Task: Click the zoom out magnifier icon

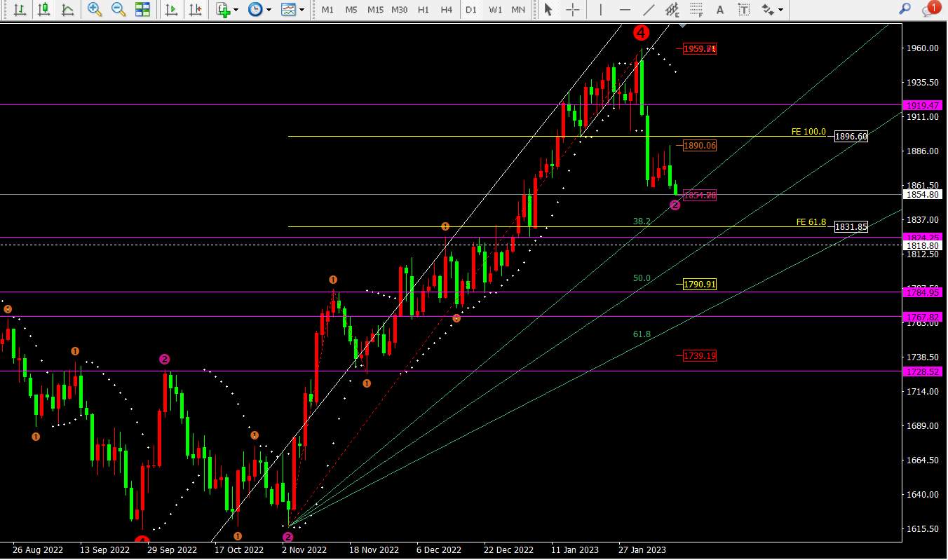Action: [118, 10]
